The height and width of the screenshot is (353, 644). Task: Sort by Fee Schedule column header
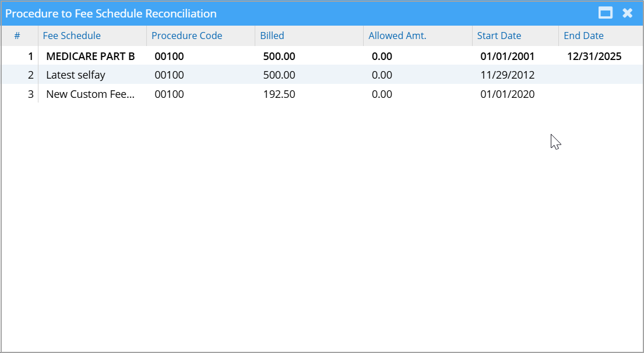[72, 36]
